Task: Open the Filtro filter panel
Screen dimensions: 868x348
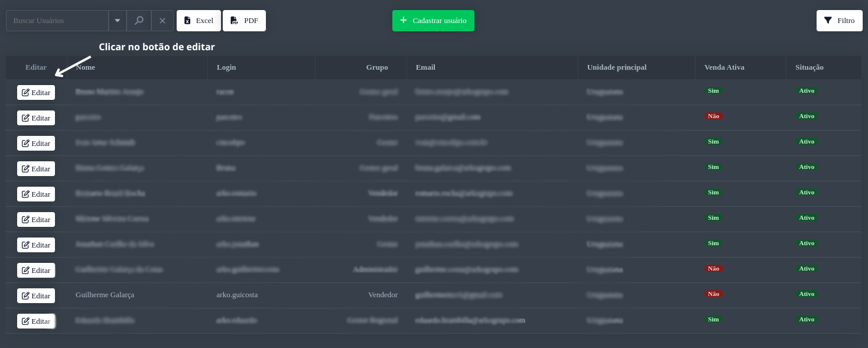Action: coord(839,21)
